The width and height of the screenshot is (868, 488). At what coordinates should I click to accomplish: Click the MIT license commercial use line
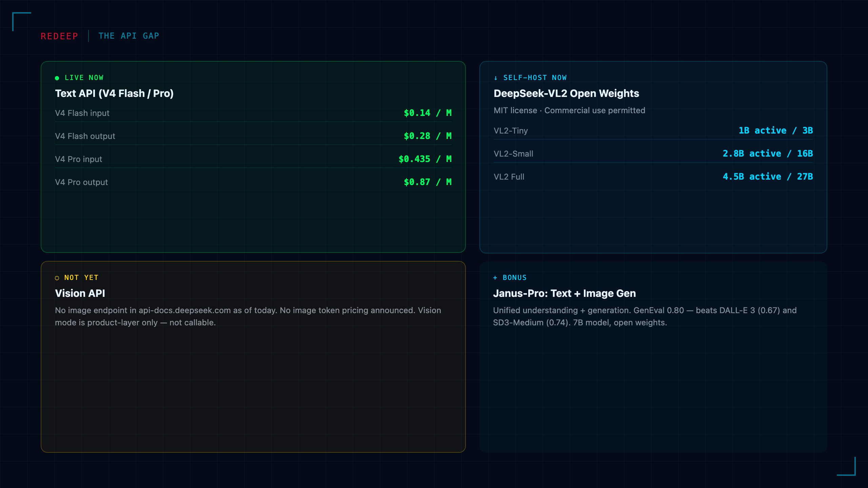click(569, 110)
